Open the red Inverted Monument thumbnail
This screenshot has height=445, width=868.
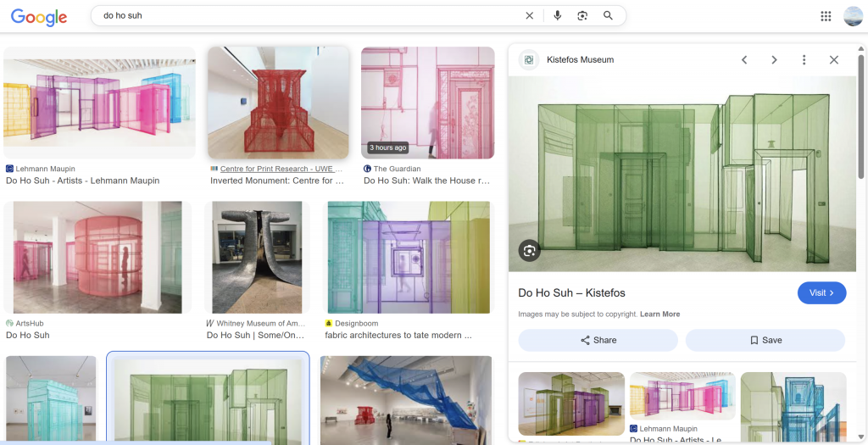[278, 103]
